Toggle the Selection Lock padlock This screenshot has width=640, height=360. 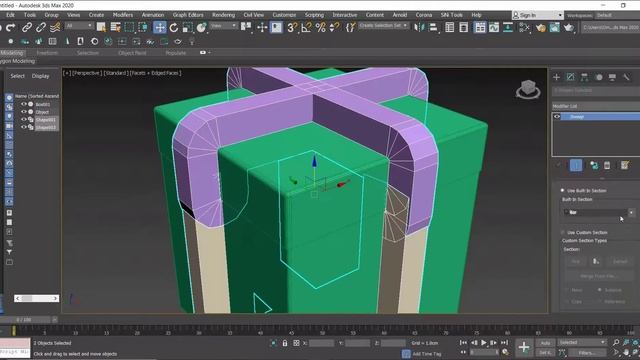(x=285, y=343)
